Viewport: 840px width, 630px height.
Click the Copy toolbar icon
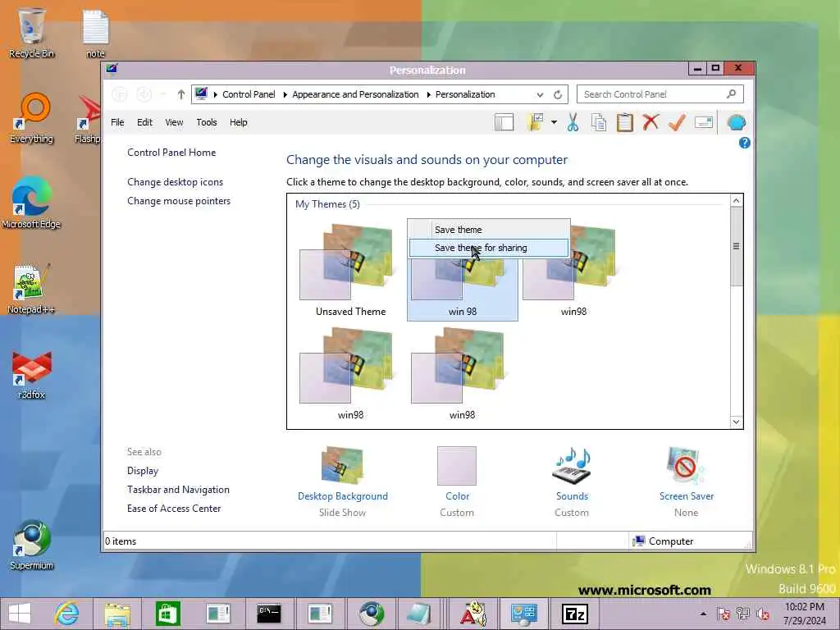(x=598, y=123)
